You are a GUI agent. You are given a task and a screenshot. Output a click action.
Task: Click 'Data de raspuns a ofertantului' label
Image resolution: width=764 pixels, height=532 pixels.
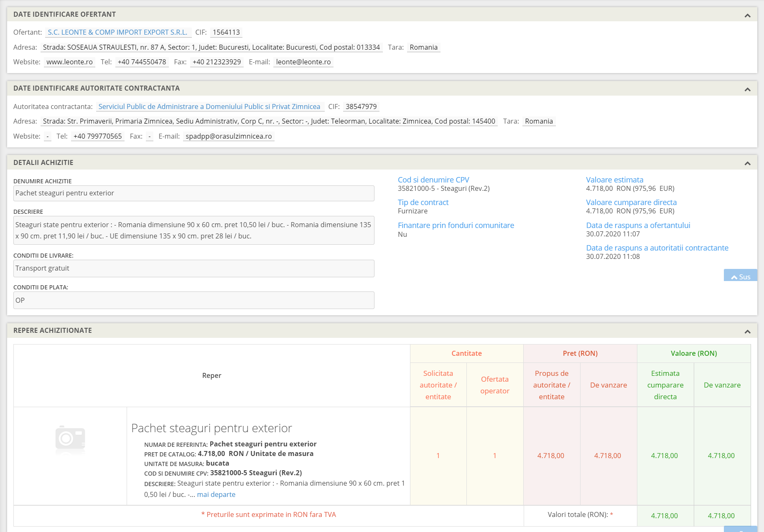(638, 225)
